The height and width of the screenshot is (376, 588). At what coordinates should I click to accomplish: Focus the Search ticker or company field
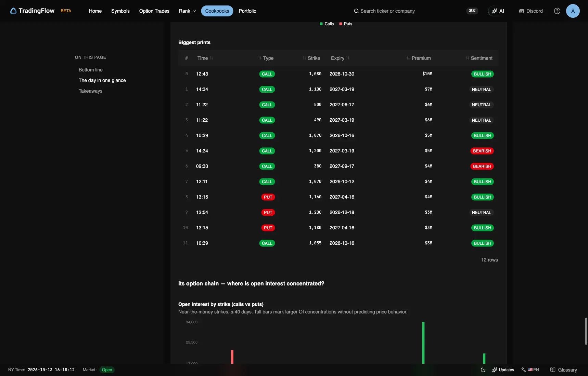point(387,11)
